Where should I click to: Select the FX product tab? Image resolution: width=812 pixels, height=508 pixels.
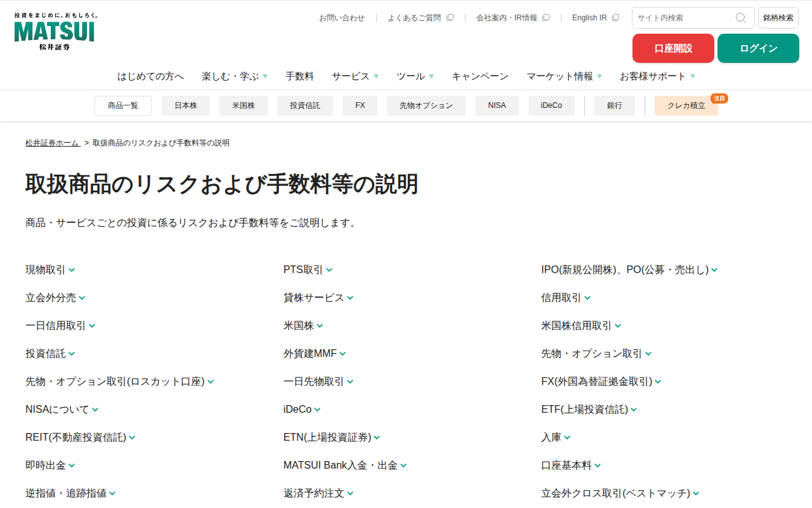(360, 105)
